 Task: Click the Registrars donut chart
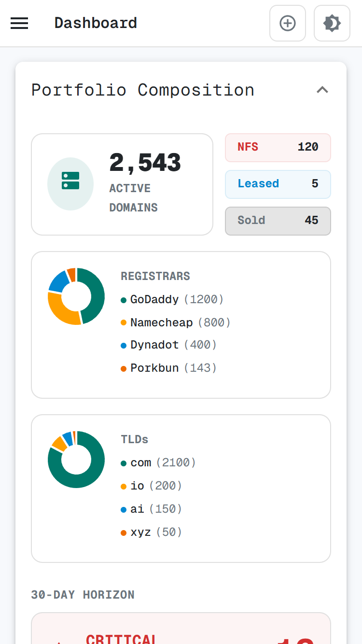click(x=76, y=296)
